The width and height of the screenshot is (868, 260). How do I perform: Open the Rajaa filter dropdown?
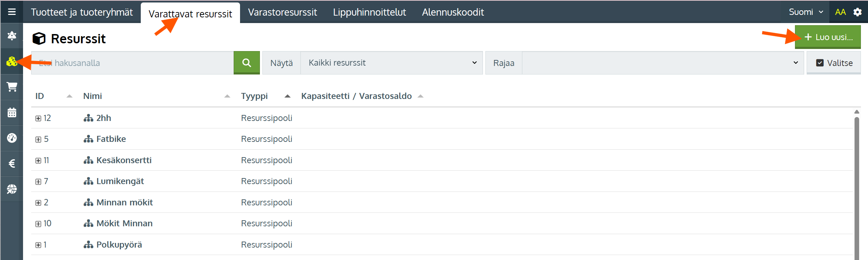pyautogui.click(x=662, y=63)
